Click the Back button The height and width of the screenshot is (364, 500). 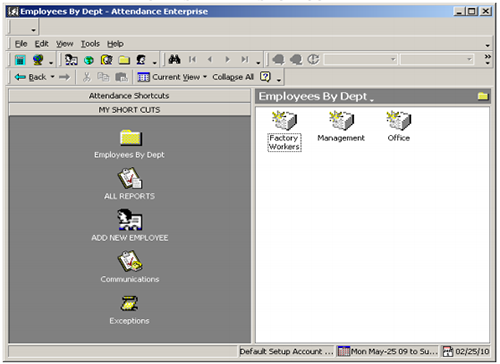coord(31,77)
